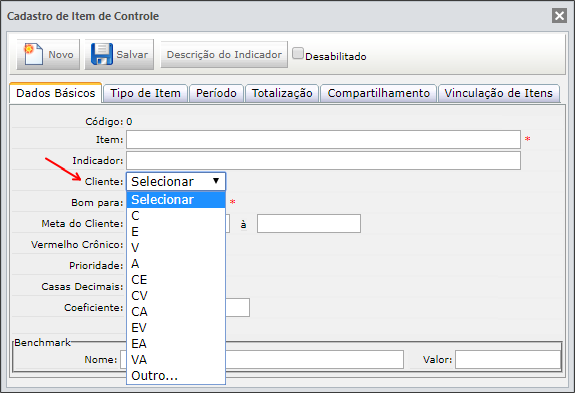This screenshot has height=393, width=575.
Task: Click the Novo new document icon
Action: tap(33, 54)
